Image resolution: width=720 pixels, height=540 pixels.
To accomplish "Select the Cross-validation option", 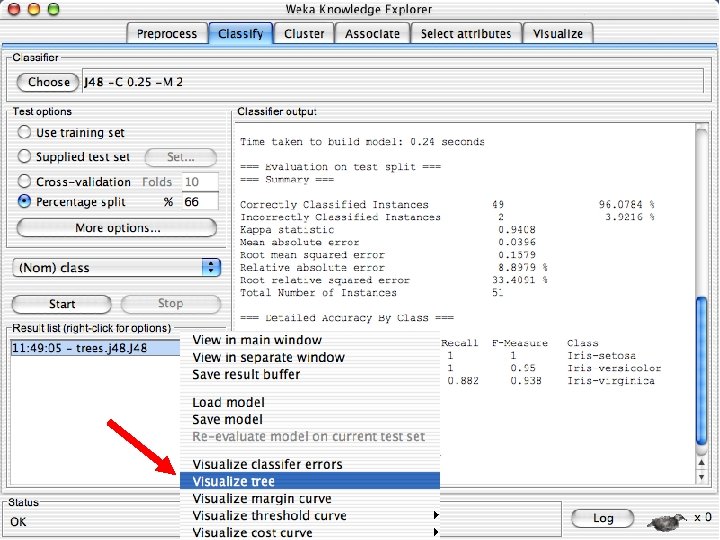I will tap(74, 181).
